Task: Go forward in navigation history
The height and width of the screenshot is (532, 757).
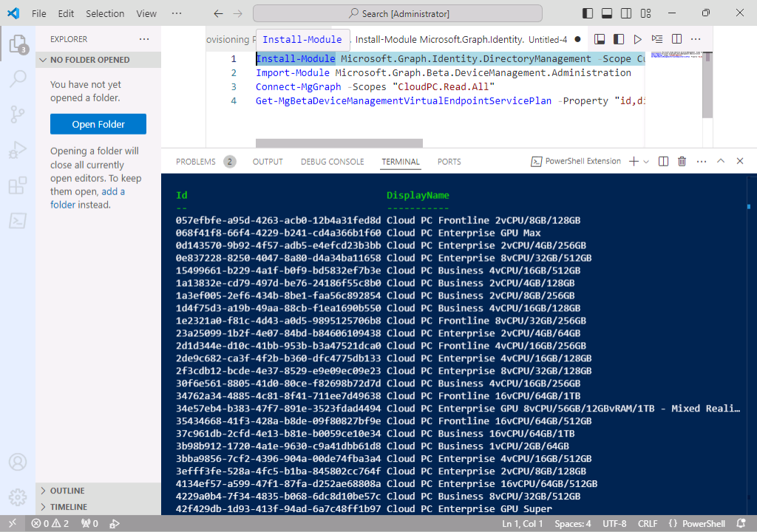Action: coord(237,13)
